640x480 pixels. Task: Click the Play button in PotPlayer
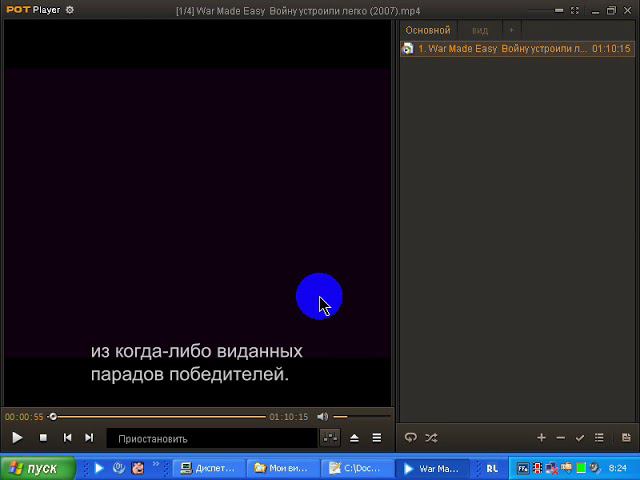pos(17,438)
